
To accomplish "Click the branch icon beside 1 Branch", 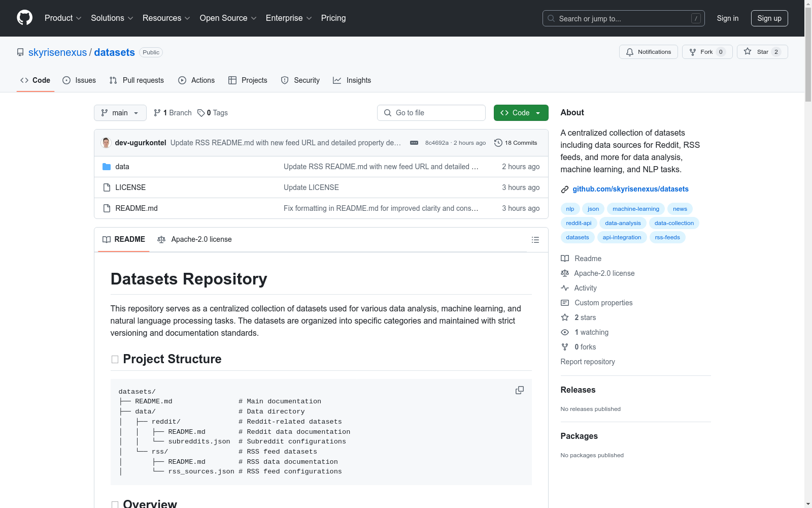I will point(157,113).
